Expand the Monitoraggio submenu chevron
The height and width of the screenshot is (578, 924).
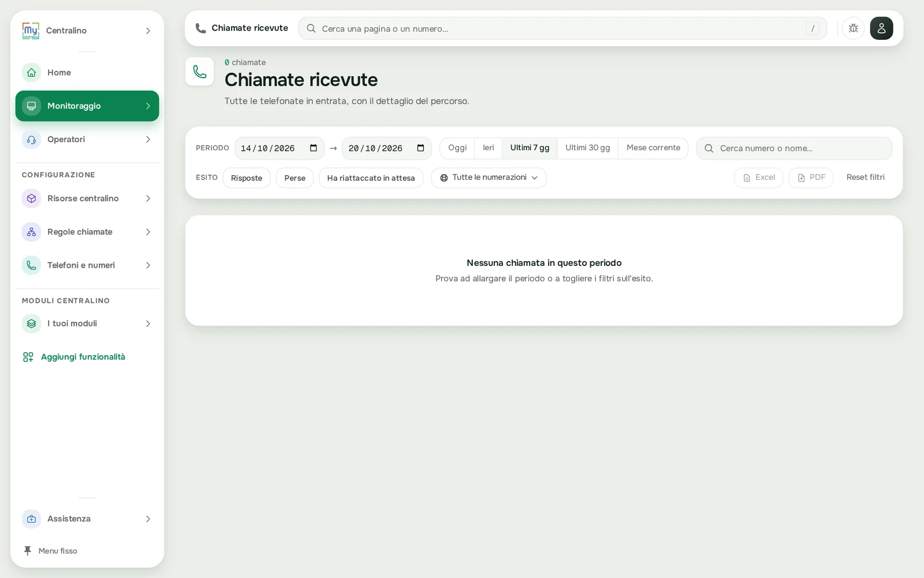[x=148, y=106]
